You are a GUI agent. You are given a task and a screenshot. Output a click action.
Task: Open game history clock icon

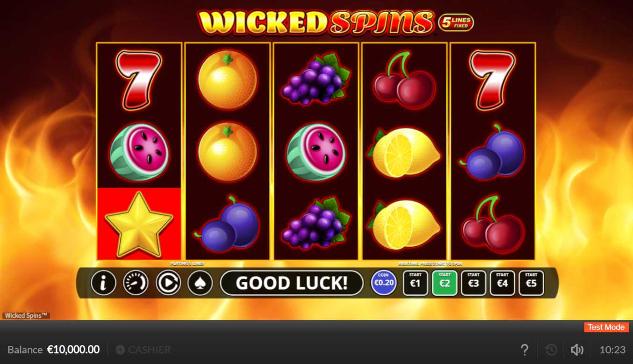tap(551, 350)
